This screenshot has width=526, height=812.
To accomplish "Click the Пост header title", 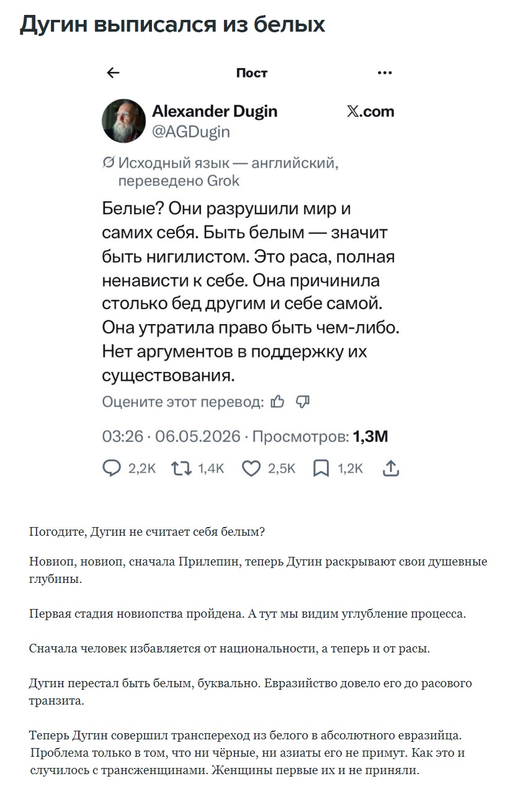I will click(x=252, y=73).
